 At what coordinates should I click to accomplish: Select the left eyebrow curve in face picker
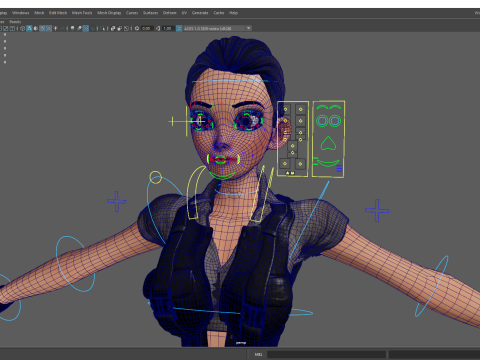[322, 107]
